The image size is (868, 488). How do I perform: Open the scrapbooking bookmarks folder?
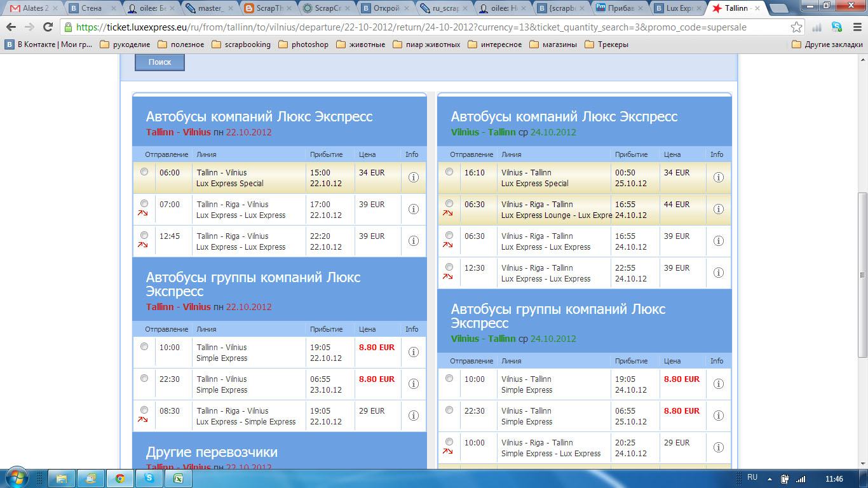(241, 44)
